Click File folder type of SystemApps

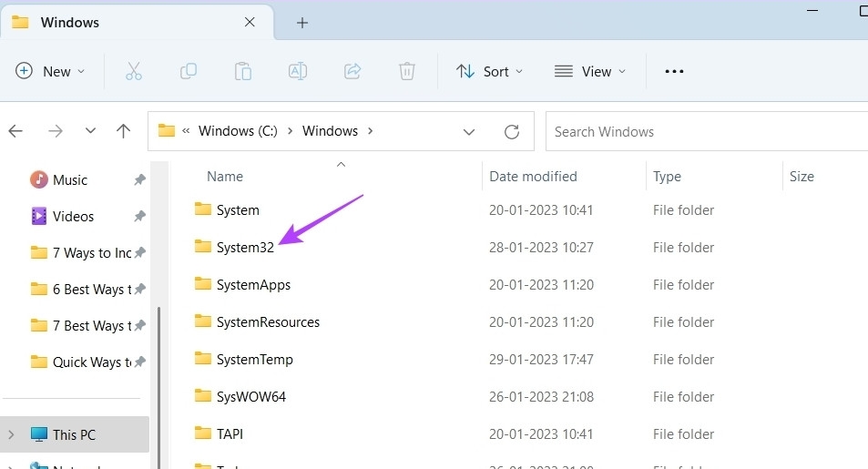[x=683, y=285]
